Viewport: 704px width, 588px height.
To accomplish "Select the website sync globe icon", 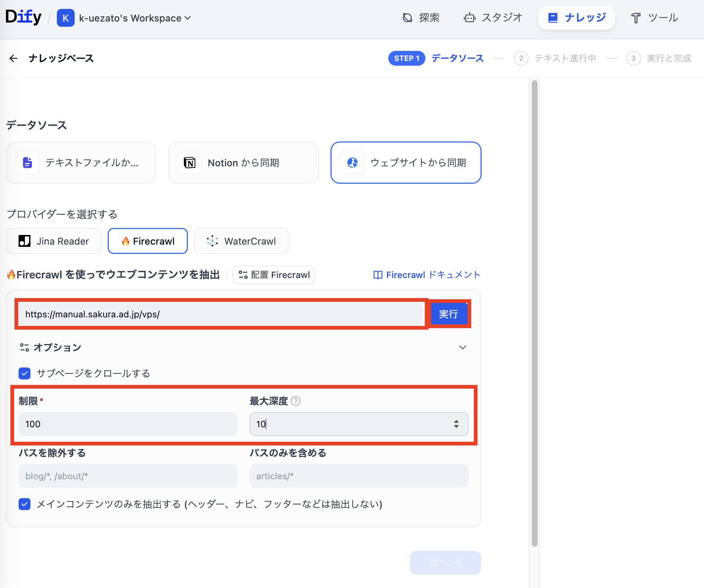I will pyautogui.click(x=352, y=163).
